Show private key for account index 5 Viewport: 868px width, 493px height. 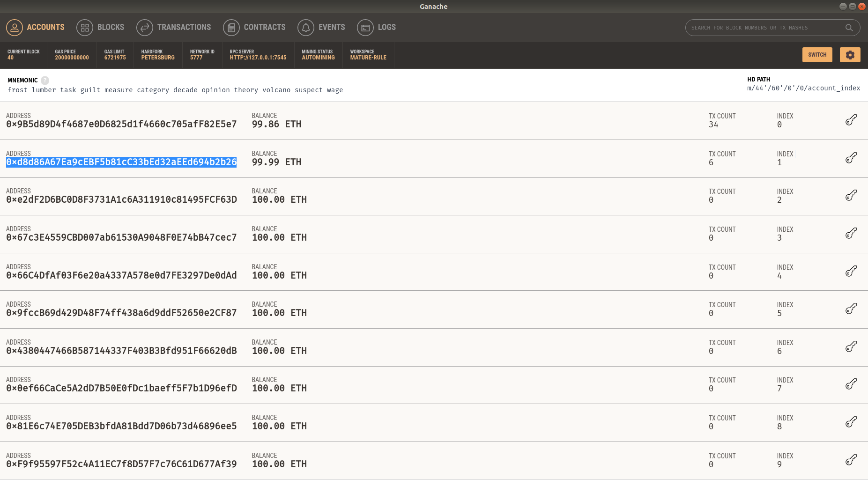coord(851,309)
